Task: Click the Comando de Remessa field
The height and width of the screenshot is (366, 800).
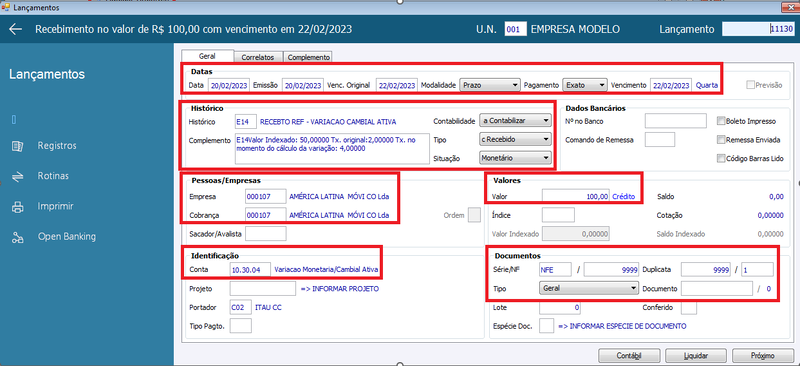Action: coord(660,139)
